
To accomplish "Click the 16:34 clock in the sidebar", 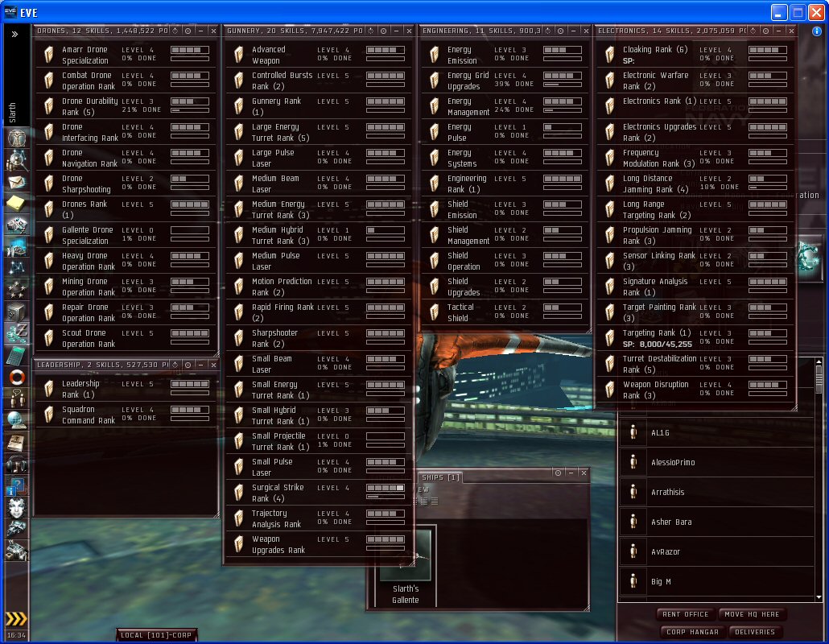I will (16, 635).
